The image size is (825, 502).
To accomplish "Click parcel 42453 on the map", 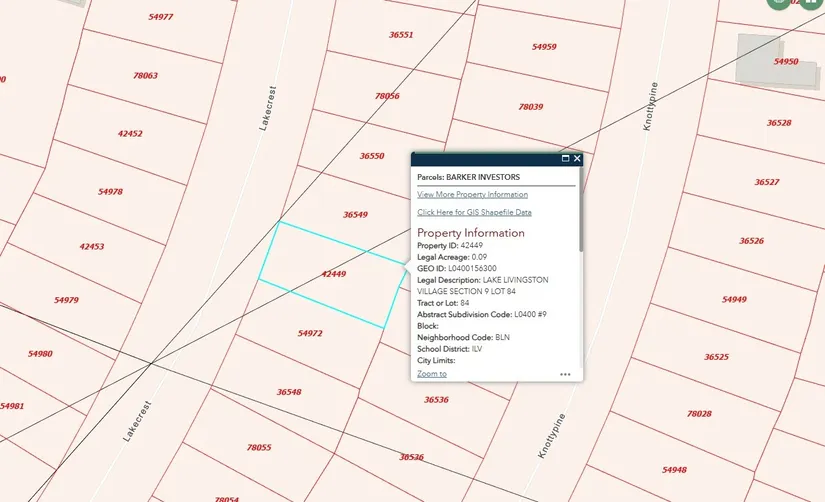I will click(x=92, y=246).
